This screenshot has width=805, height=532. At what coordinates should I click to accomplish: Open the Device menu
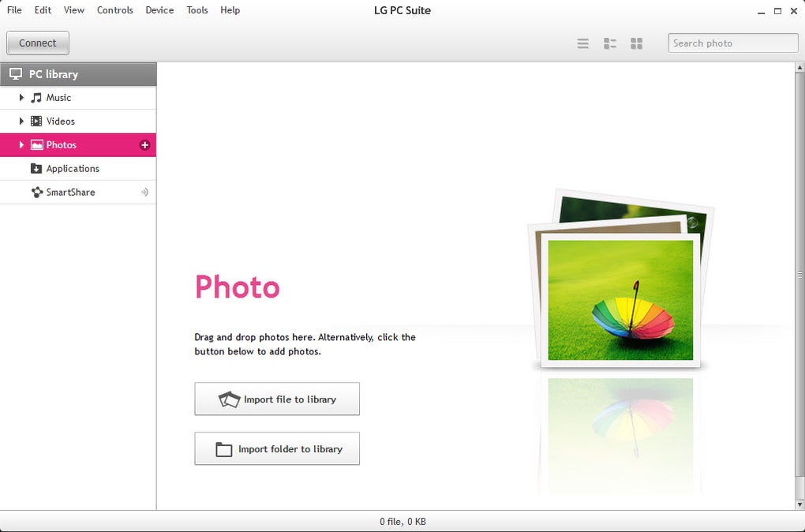(x=159, y=10)
